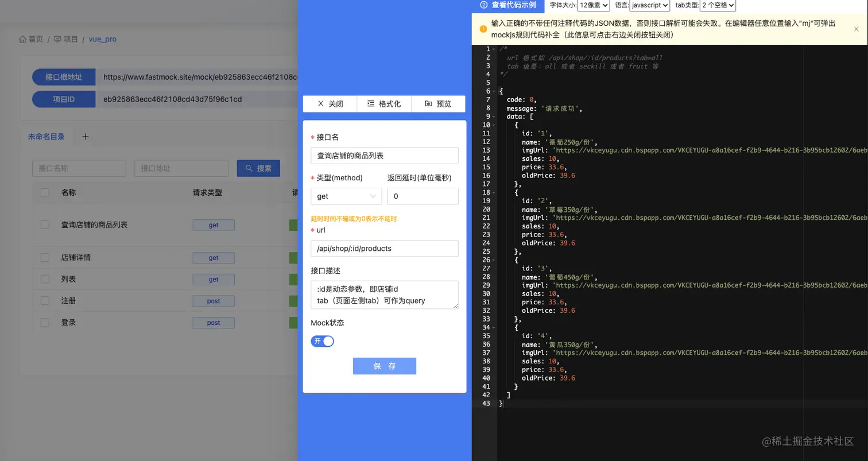Click the 接口根地址 label button
868x461 pixels.
(64, 77)
